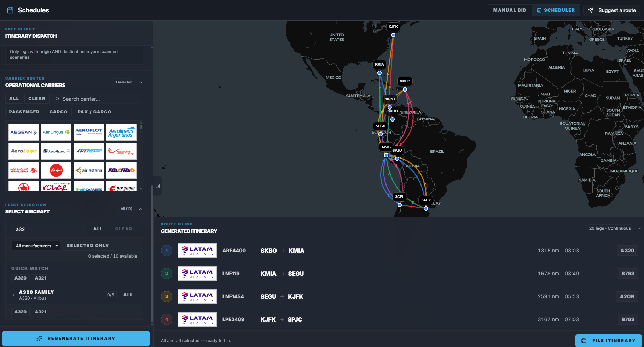Toggle A320 chip under A320 Family
The image size is (644, 347).
pyautogui.click(x=21, y=312)
